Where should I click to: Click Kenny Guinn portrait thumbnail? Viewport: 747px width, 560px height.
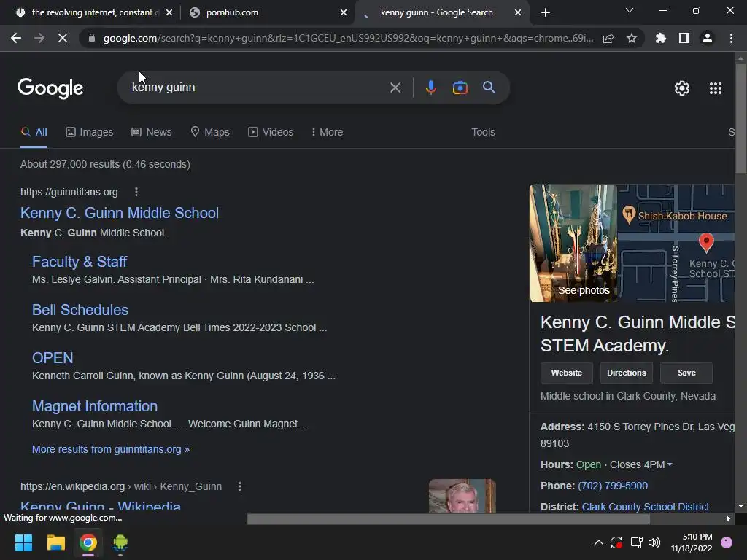pyautogui.click(x=462, y=496)
